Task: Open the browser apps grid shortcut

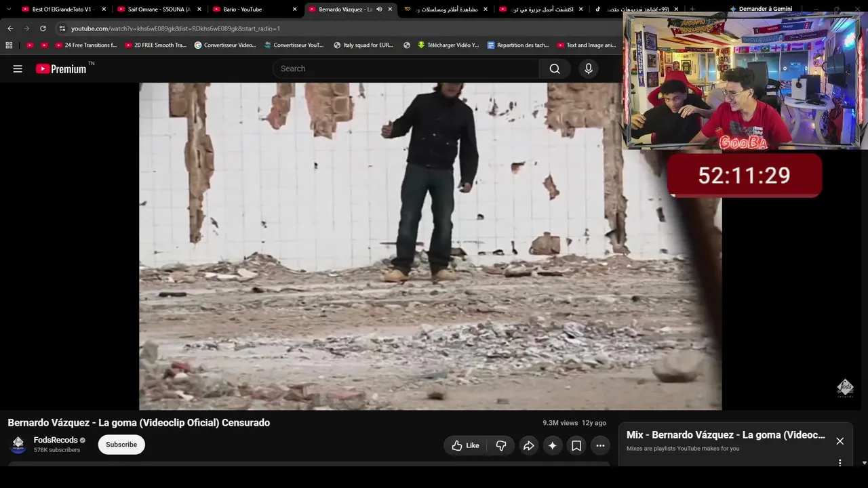Action: coord(9,45)
